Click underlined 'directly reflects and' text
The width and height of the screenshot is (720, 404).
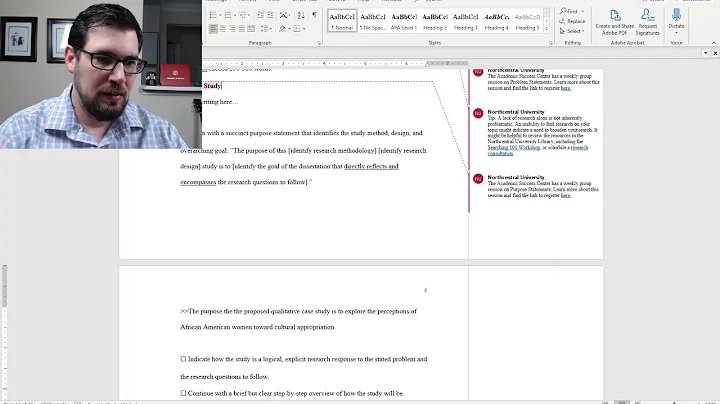371,166
